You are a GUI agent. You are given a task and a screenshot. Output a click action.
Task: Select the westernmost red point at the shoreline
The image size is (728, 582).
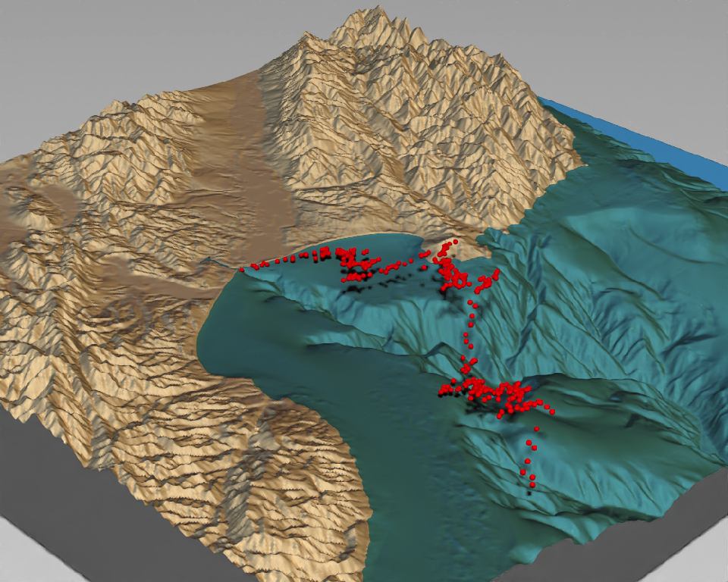pyautogui.click(x=242, y=270)
